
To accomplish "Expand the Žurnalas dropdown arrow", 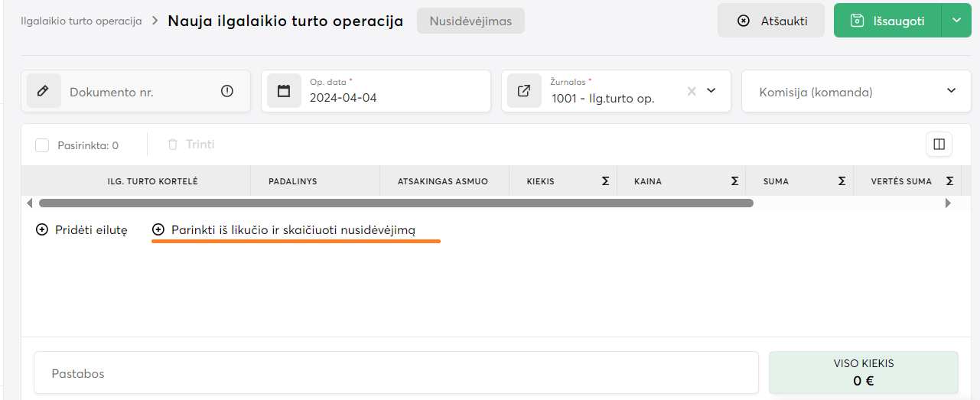I will pyautogui.click(x=711, y=91).
